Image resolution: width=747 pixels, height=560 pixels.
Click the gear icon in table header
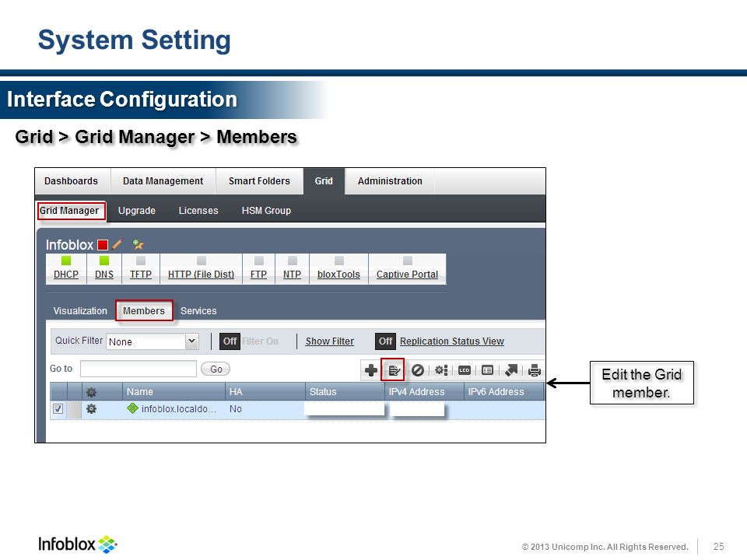[x=92, y=392]
